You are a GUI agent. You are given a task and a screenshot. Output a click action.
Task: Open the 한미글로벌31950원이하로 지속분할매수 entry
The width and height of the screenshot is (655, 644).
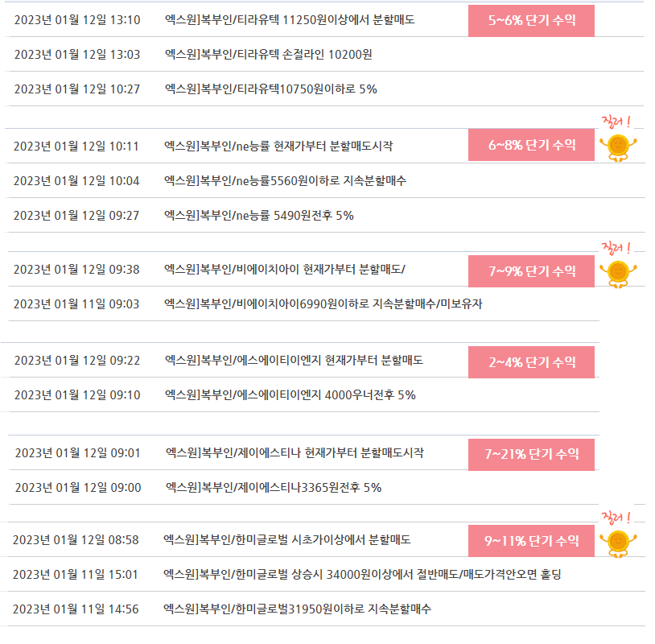click(x=297, y=609)
